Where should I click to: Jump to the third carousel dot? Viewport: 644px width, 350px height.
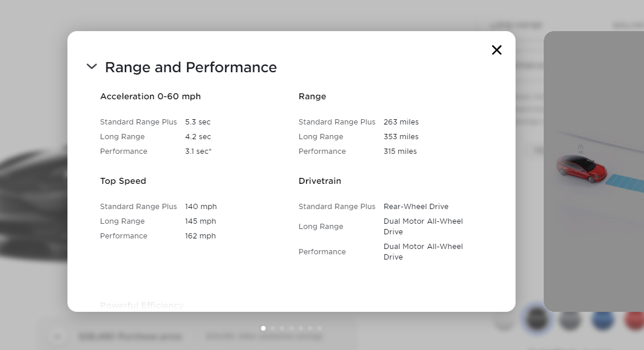[282, 328]
